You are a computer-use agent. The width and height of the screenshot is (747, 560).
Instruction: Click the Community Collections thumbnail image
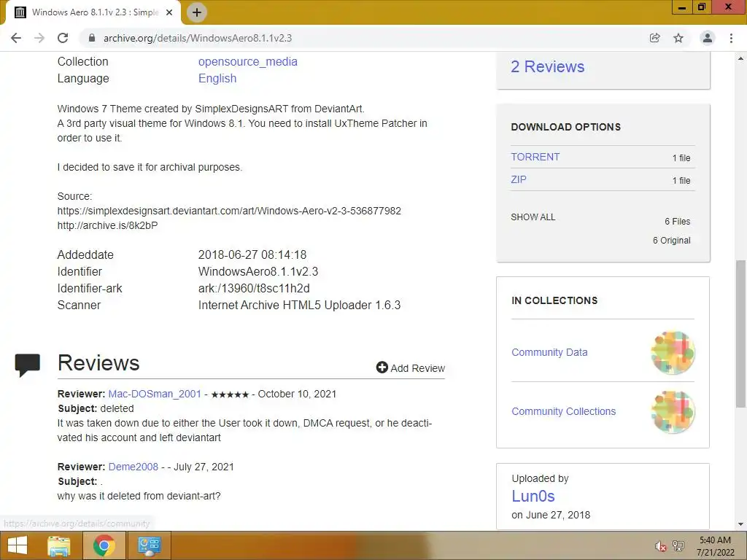[x=673, y=411]
